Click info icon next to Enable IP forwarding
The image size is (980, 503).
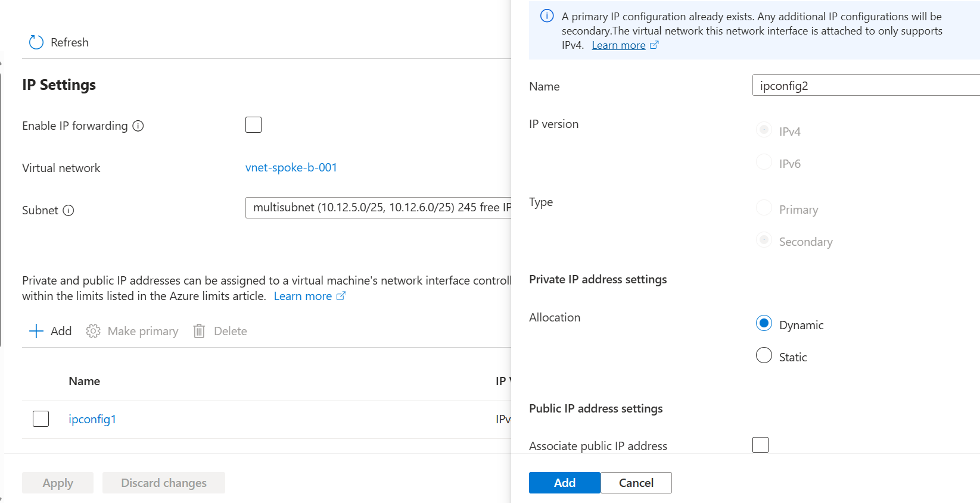pyautogui.click(x=138, y=126)
